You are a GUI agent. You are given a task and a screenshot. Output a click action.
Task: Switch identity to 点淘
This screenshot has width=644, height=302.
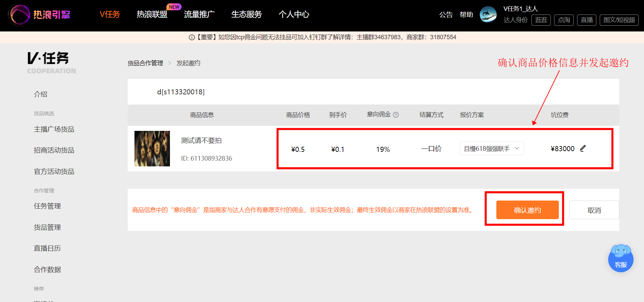coord(564,20)
